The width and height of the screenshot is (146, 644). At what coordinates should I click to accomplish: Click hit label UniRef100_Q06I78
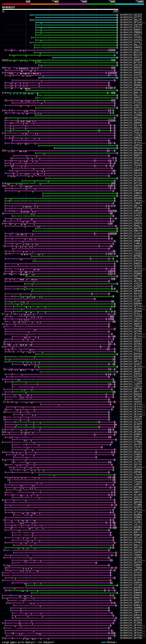click(131, 78)
